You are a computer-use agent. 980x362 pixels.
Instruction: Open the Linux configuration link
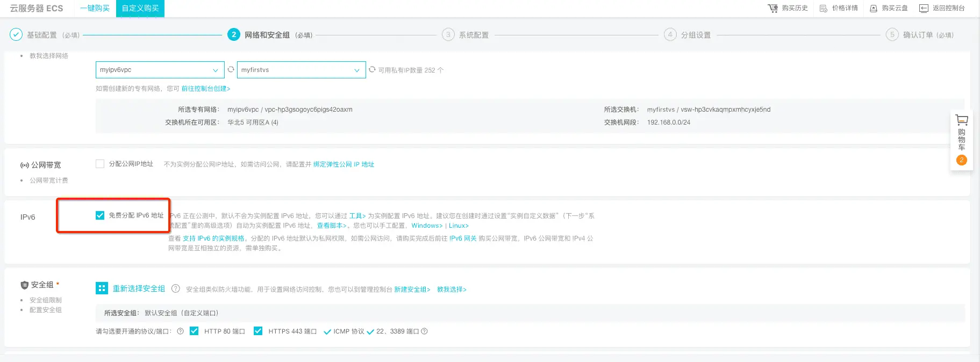(459, 226)
